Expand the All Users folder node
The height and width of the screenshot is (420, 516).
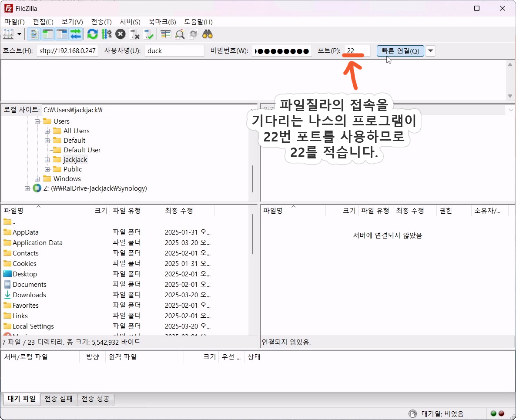(x=47, y=131)
